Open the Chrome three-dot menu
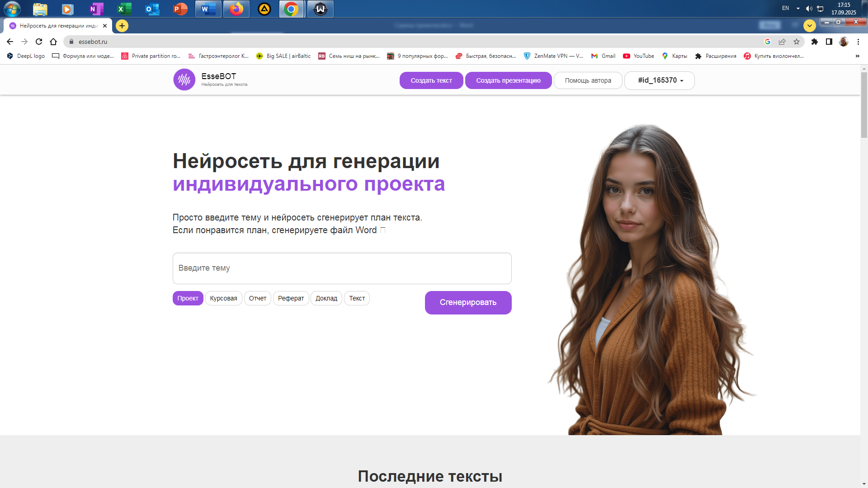The width and height of the screenshot is (868, 488). (x=858, y=42)
